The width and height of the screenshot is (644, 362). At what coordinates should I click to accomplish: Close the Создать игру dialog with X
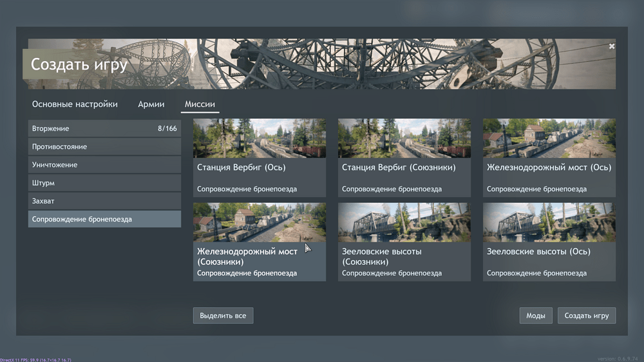click(612, 46)
